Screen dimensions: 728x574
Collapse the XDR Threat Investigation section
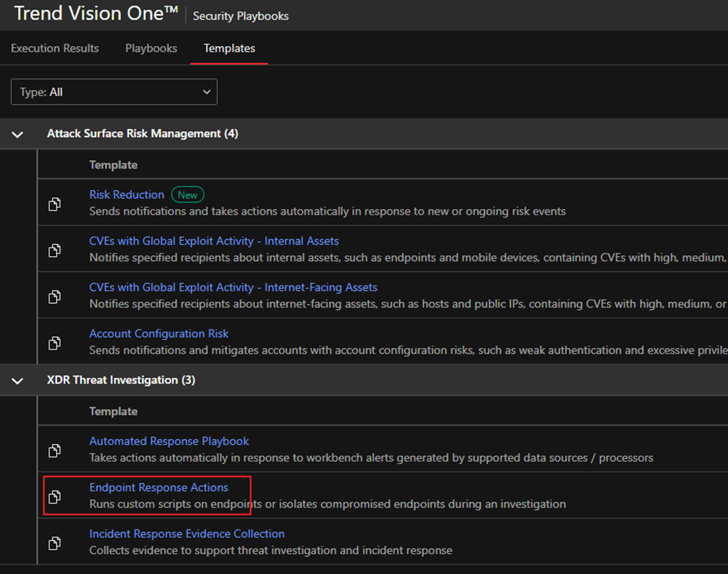click(x=17, y=381)
